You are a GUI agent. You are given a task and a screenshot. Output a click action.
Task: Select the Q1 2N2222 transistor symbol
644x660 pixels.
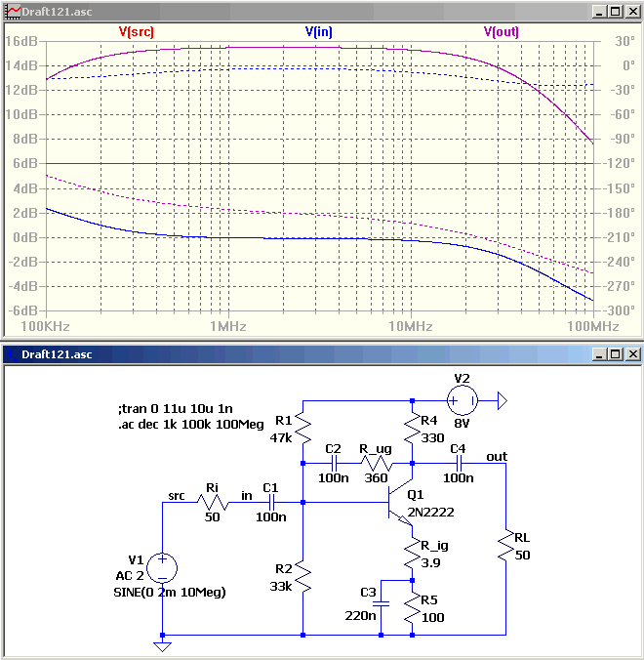pos(400,503)
